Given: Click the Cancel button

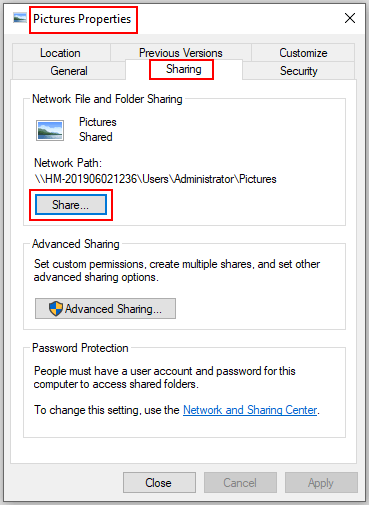Looking at the screenshot, I should (240, 482).
